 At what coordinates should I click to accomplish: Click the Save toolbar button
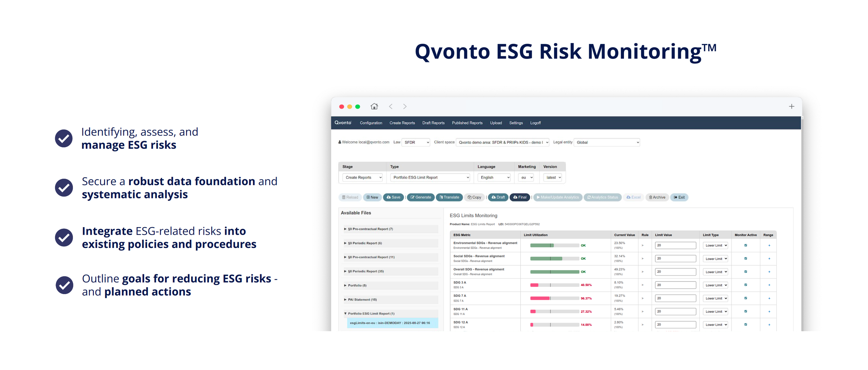(393, 197)
